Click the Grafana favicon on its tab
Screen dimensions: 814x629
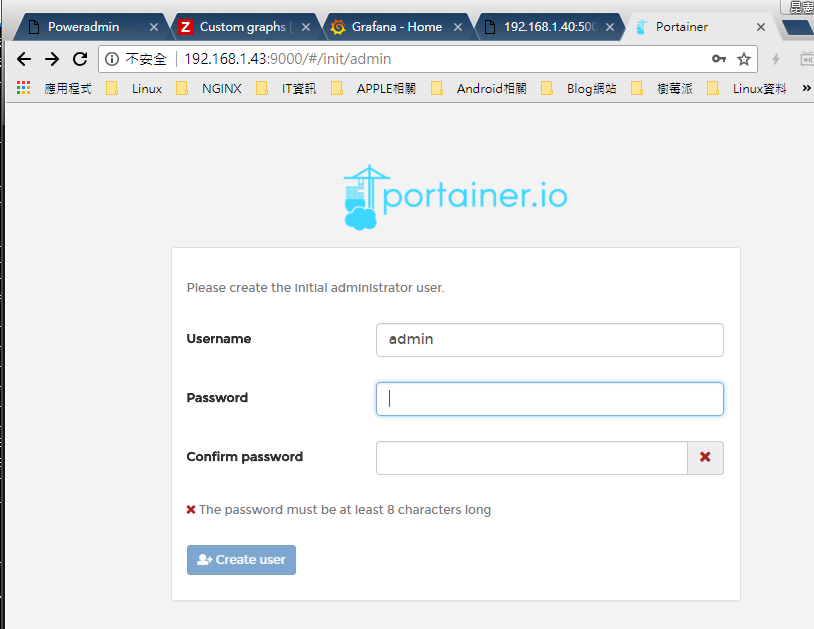(x=338, y=27)
